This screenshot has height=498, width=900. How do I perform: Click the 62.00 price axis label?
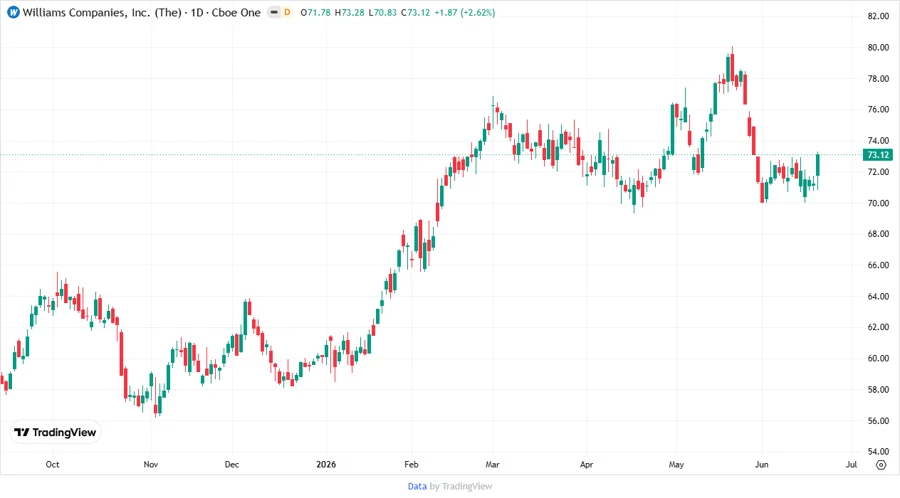878,327
